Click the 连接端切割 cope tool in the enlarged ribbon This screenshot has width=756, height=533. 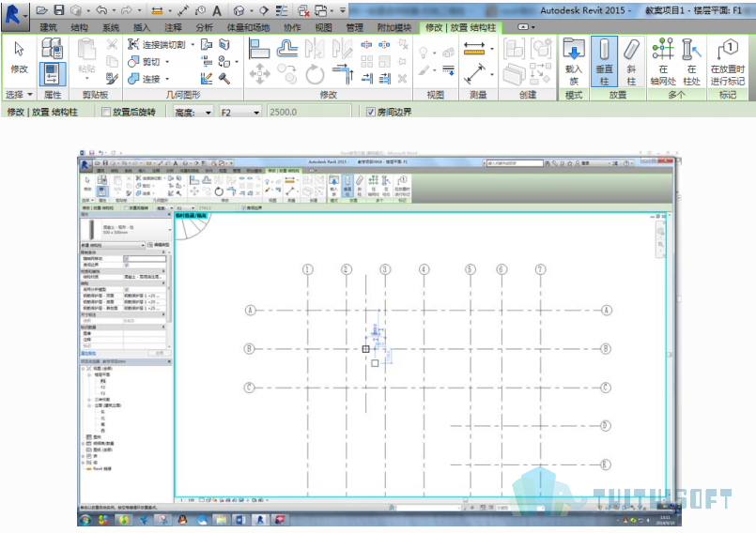point(157,45)
